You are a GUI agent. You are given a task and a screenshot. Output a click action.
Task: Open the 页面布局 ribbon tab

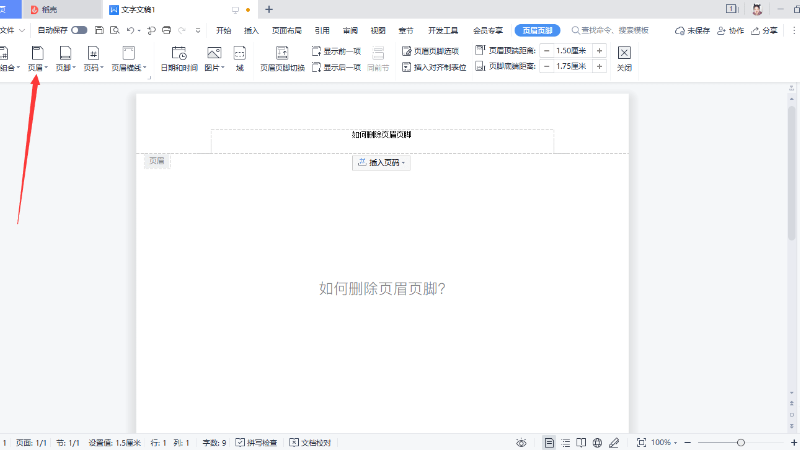point(286,31)
